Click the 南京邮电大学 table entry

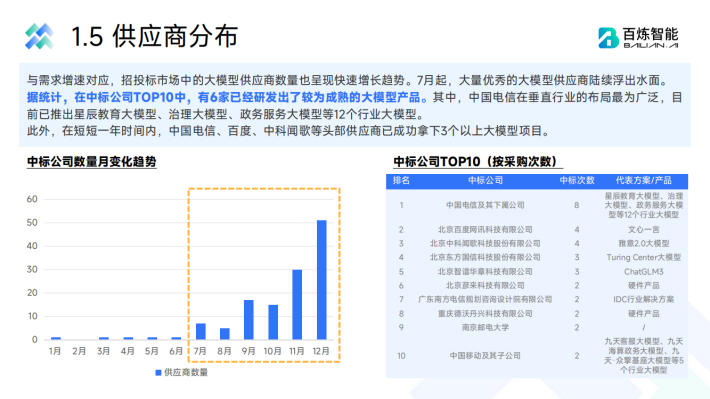coord(485,327)
